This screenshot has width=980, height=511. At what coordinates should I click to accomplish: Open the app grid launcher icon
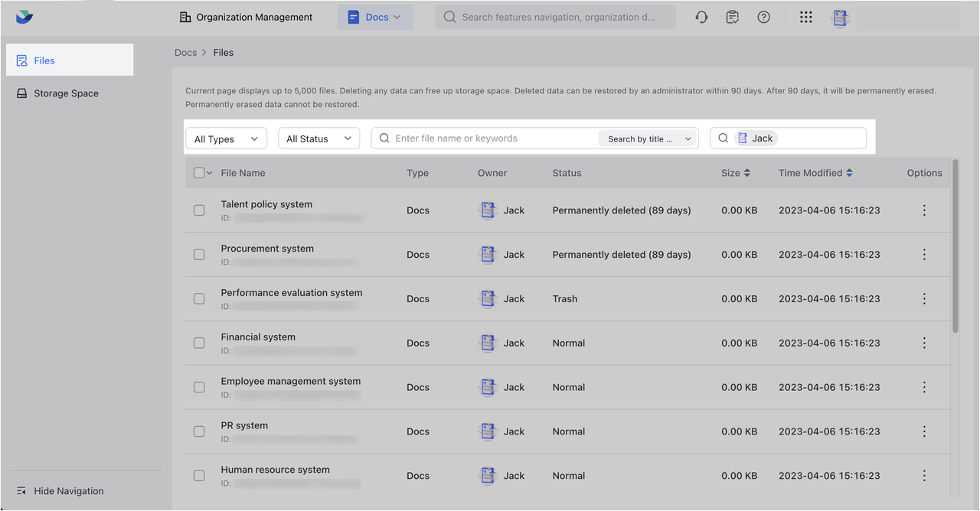point(805,16)
